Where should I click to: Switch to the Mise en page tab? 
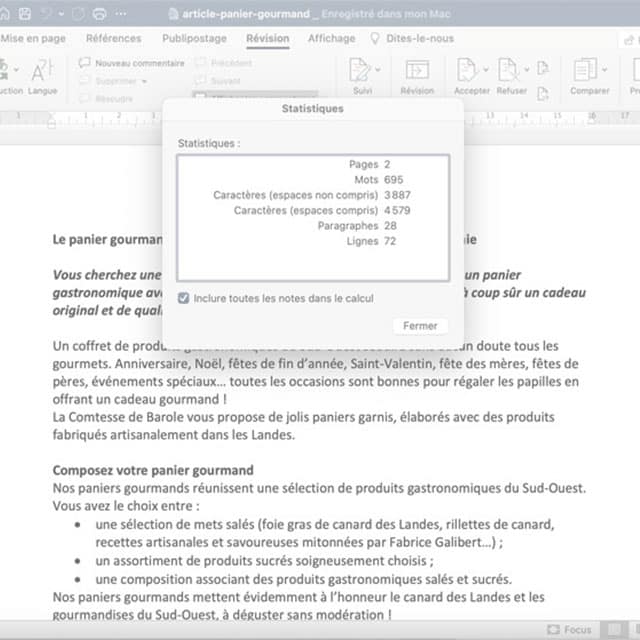click(x=33, y=38)
